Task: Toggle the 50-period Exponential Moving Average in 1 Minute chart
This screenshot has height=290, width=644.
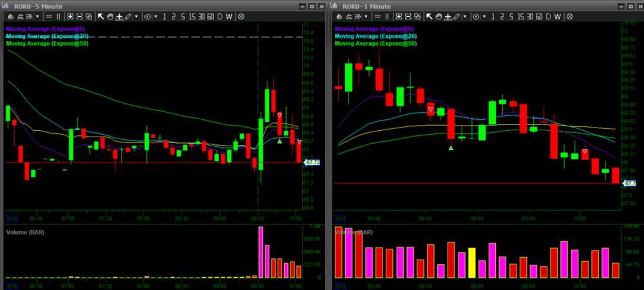Action: [375, 44]
